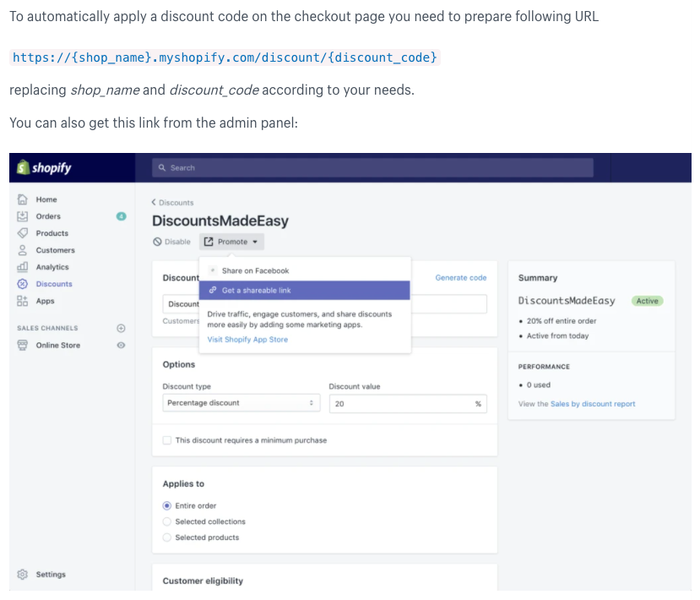Click the Orders inbox icon
700x600 pixels.
[x=22, y=216]
